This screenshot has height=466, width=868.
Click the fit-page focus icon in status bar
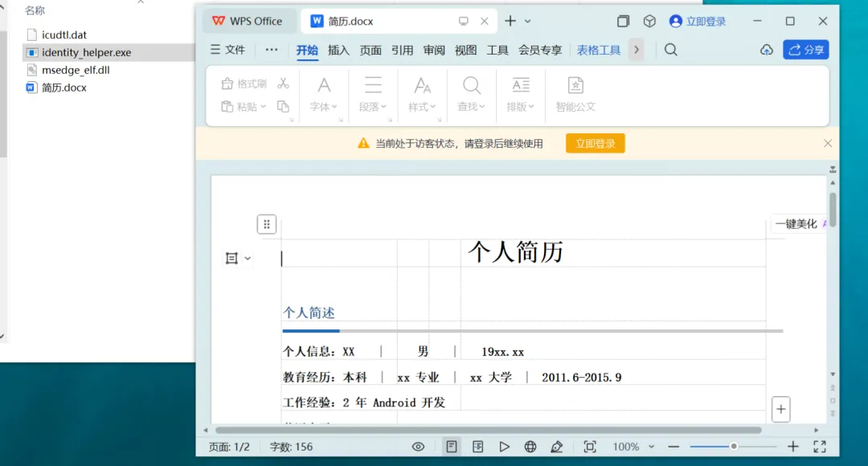pyautogui.click(x=590, y=447)
